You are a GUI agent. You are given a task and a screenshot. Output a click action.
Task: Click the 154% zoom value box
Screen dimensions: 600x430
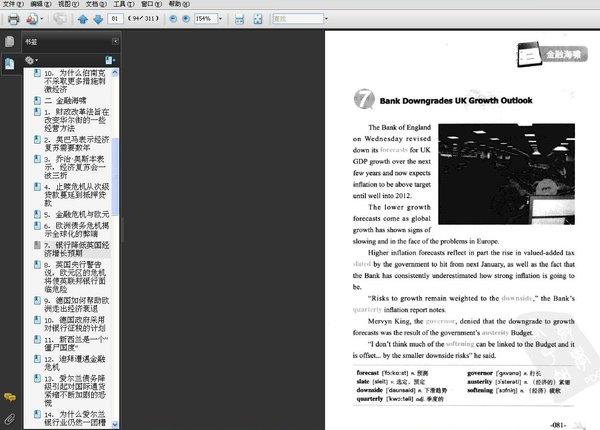pyautogui.click(x=205, y=18)
